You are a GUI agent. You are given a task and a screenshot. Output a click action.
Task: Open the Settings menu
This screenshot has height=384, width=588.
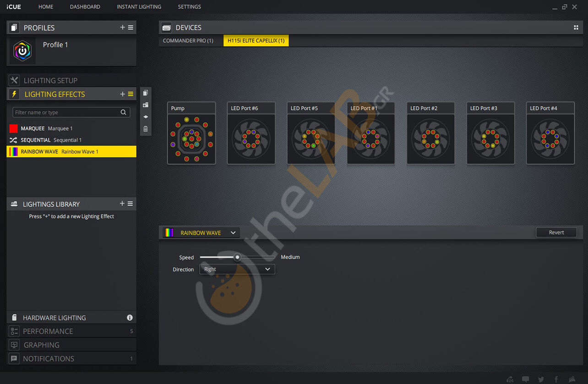click(x=190, y=7)
